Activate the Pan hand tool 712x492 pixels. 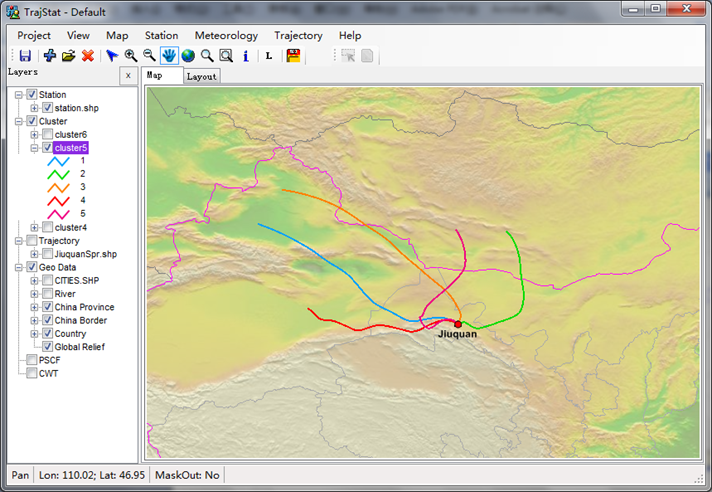169,56
